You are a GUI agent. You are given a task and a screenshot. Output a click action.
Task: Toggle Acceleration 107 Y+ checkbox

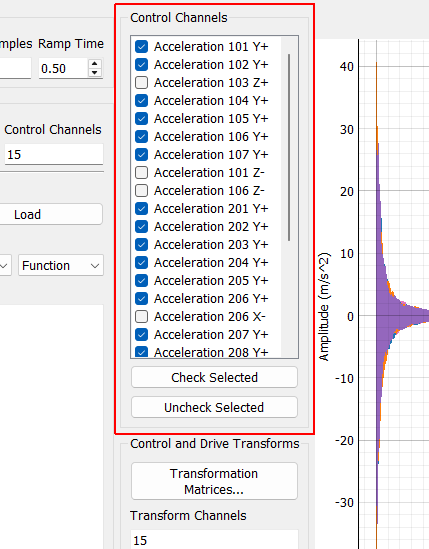(141, 154)
